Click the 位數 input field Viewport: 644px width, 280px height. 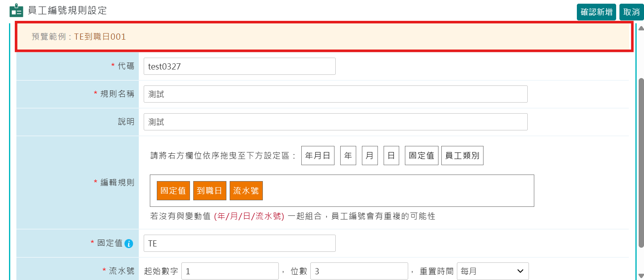click(x=359, y=271)
